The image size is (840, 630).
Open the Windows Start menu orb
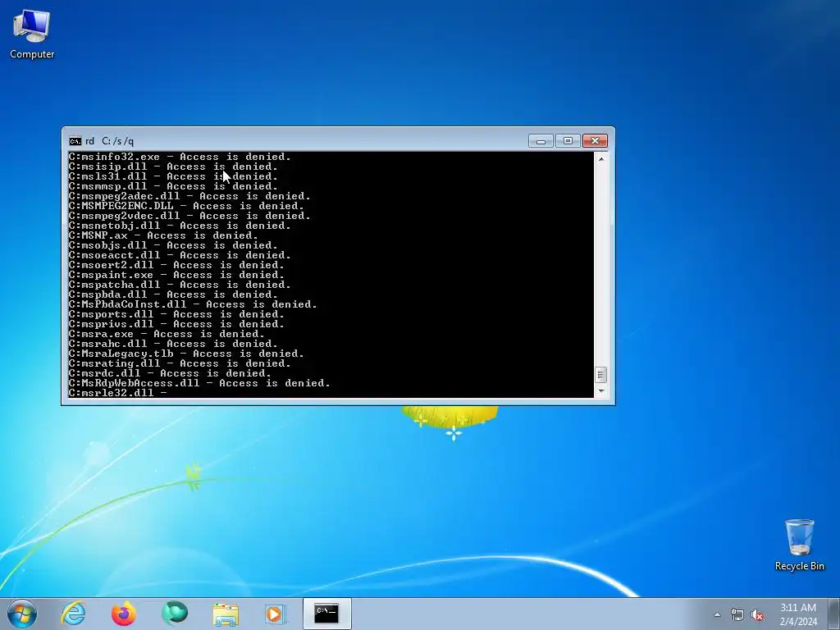point(22,614)
